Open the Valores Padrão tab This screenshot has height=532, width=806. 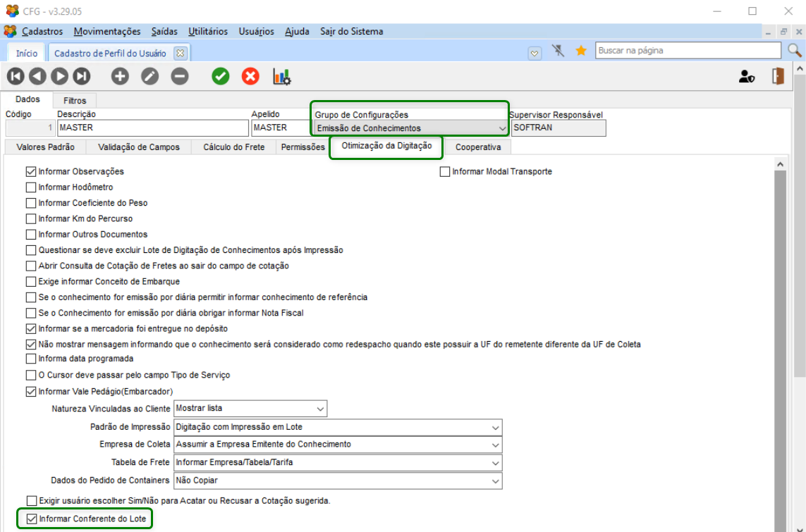tap(45, 147)
